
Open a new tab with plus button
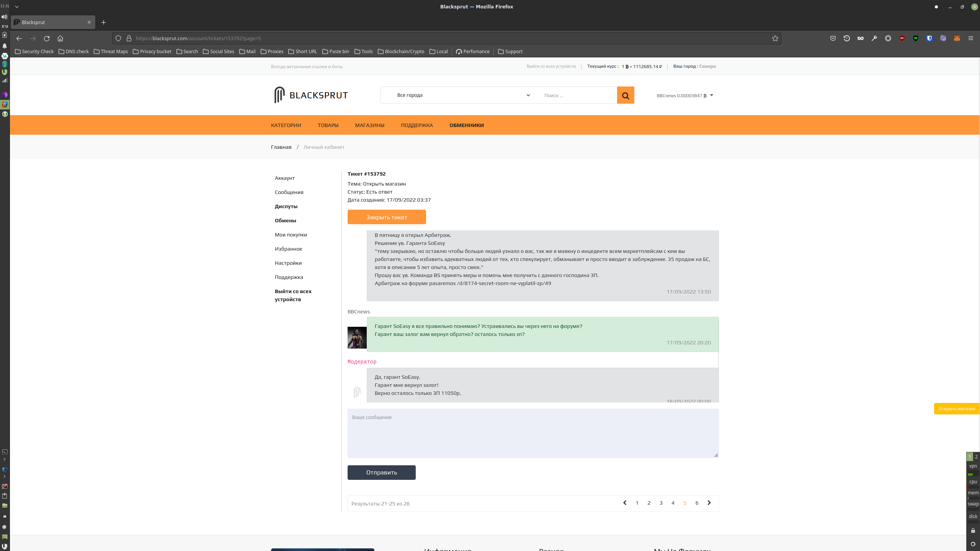pyautogui.click(x=103, y=22)
